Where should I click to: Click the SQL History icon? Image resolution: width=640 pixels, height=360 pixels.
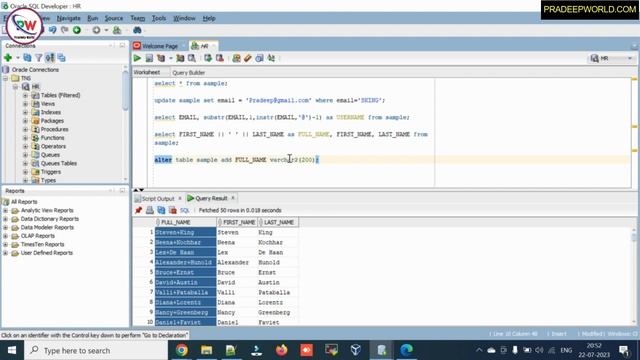[259, 58]
